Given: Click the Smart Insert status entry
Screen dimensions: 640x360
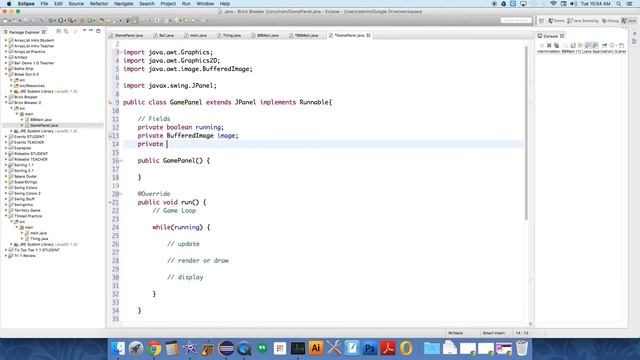Looking at the screenshot, I should pyautogui.click(x=493, y=333).
